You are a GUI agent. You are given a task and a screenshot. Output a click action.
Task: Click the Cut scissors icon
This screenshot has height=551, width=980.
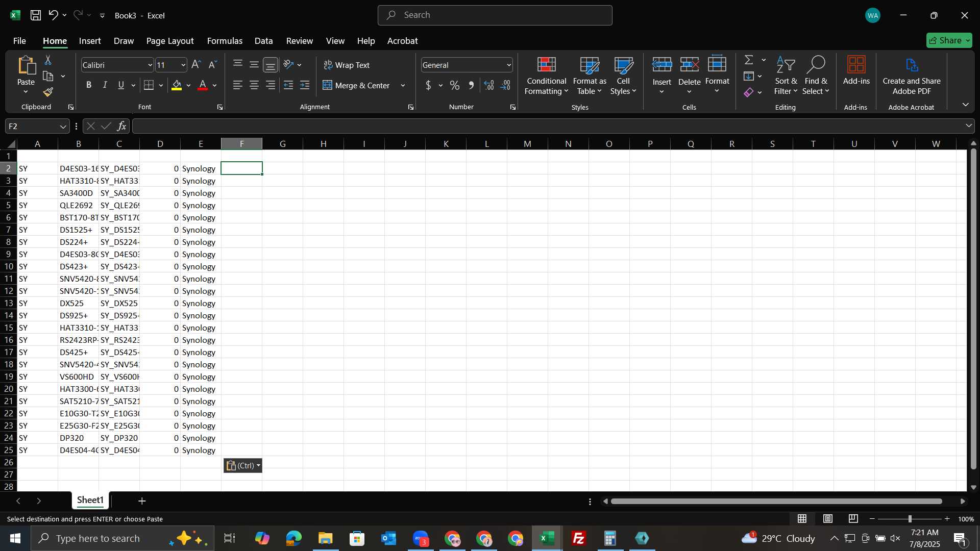(x=48, y=60)
